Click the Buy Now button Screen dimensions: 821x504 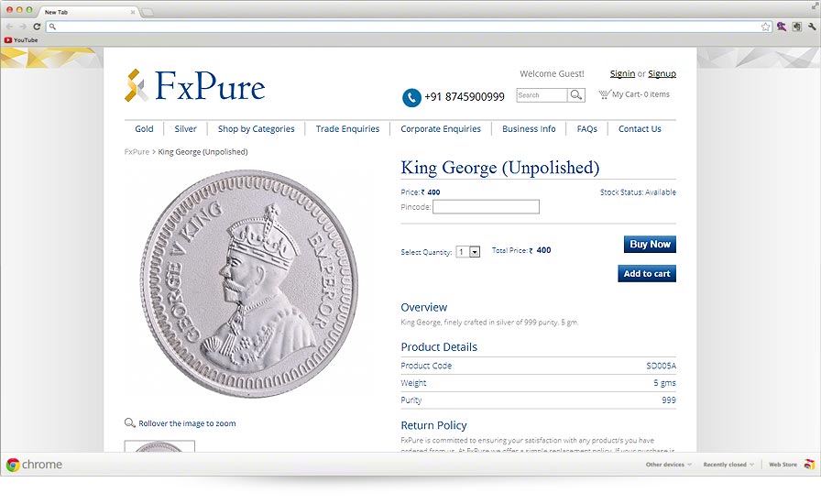click(650, 244)
